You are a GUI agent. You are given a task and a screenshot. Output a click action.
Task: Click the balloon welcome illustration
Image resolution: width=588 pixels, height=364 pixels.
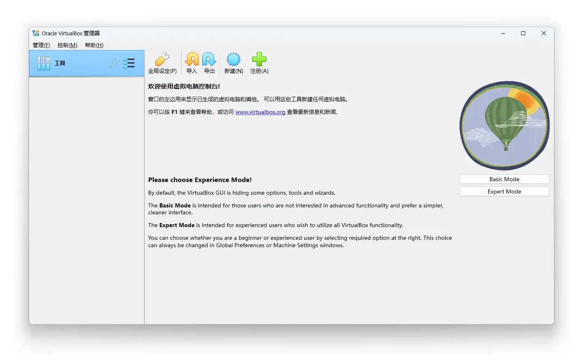(504, 125)
